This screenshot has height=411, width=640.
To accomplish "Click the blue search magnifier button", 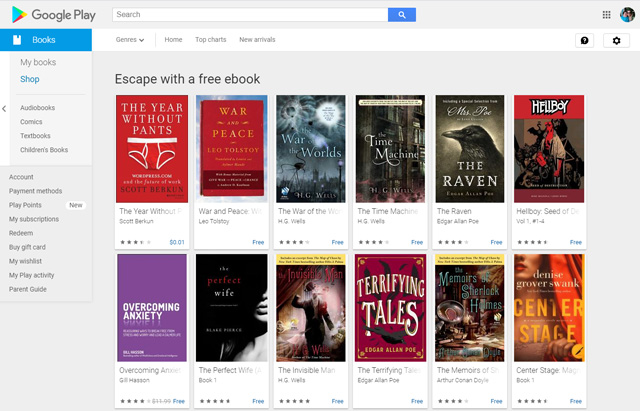I will point(402,15).
